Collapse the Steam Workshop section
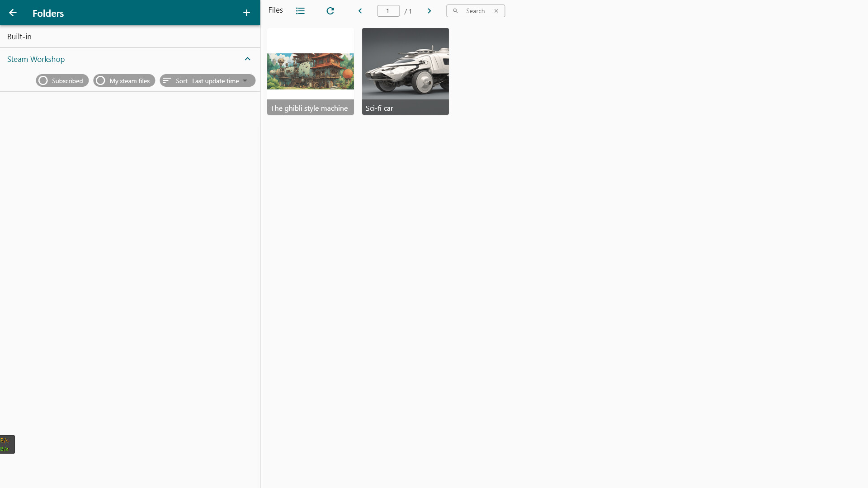The image size is (868, 488). tap(247, 59)
